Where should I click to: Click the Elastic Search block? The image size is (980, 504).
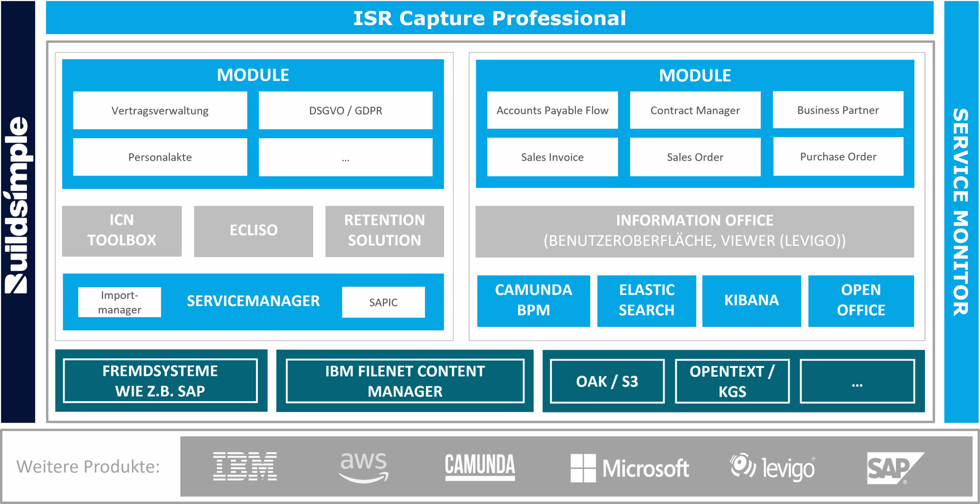click(647, 301)
